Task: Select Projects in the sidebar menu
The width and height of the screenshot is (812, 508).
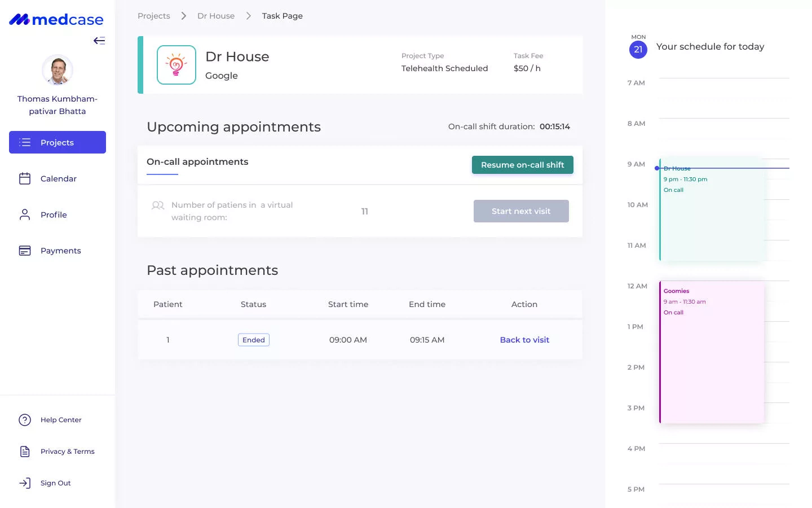Action: [58, 143]
